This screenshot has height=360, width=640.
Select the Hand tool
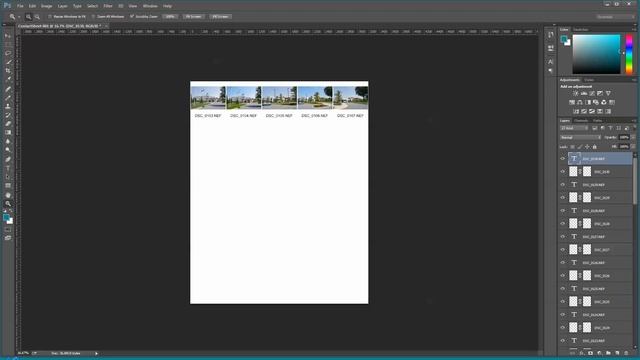tap(8, 195)
